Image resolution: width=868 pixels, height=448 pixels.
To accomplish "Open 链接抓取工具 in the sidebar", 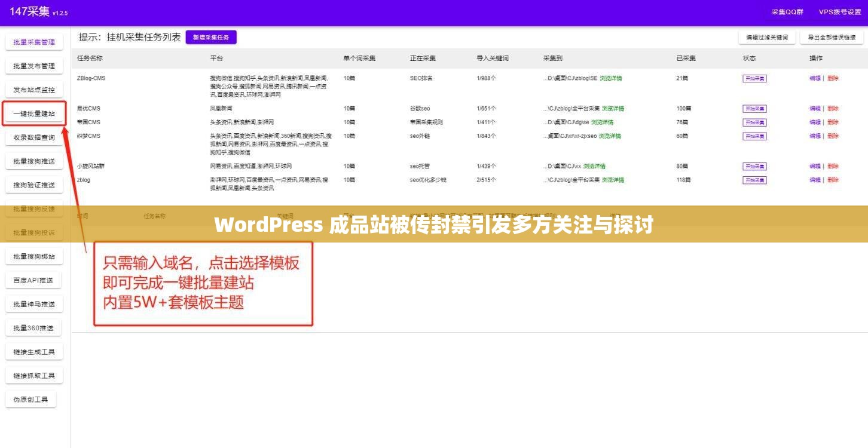I will point(34,376).
